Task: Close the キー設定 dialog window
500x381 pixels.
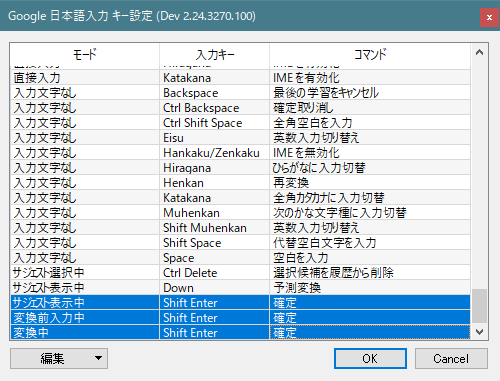Action: pos(489,17)
